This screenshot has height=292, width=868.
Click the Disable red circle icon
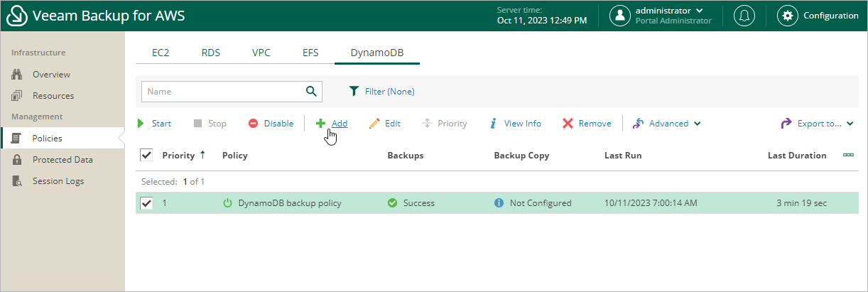point(254,124)
